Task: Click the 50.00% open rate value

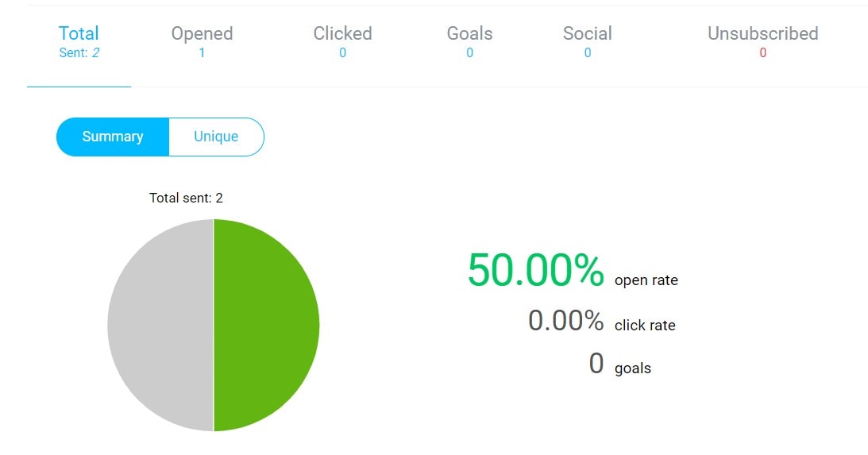Action: [535, 271]
